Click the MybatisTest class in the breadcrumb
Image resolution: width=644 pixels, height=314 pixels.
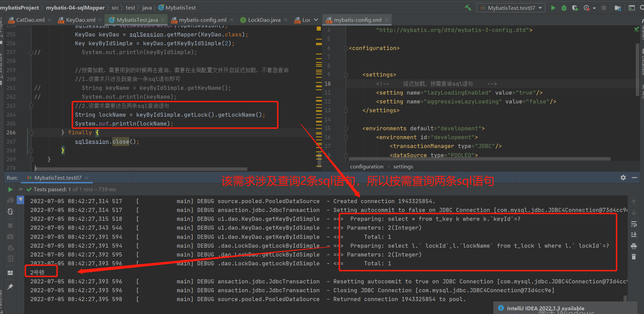(x=177, y=7)
